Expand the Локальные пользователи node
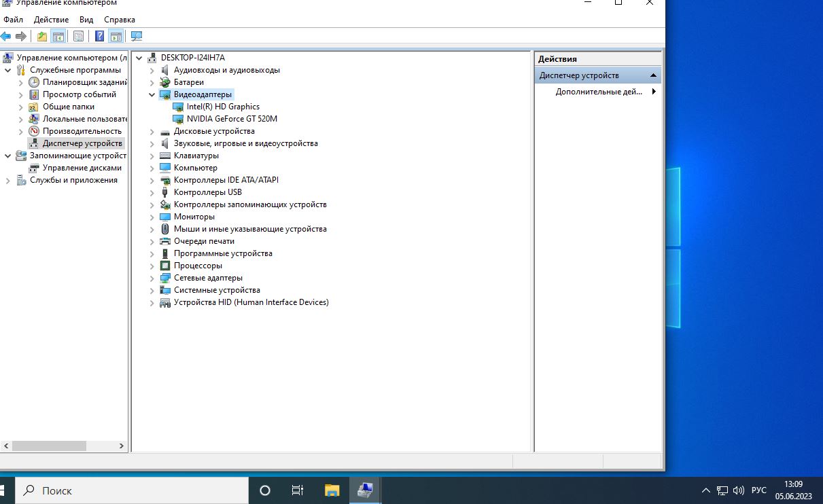Viewport: 823px width, 504px height. point(21,119)
